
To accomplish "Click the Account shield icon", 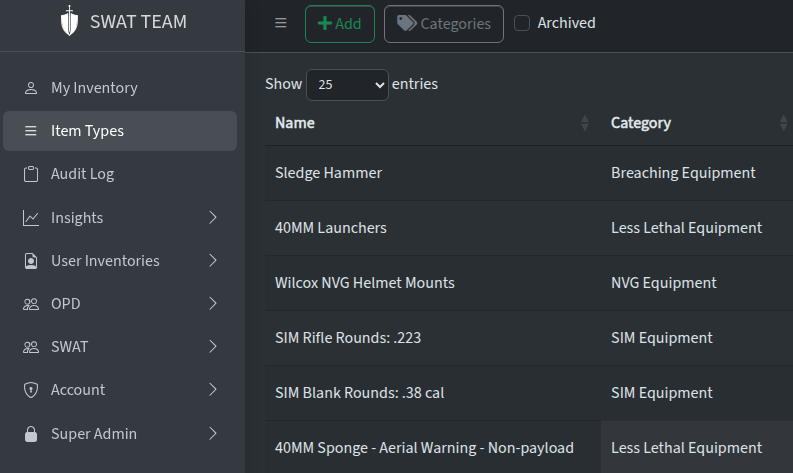I will (x=31, y=390).
